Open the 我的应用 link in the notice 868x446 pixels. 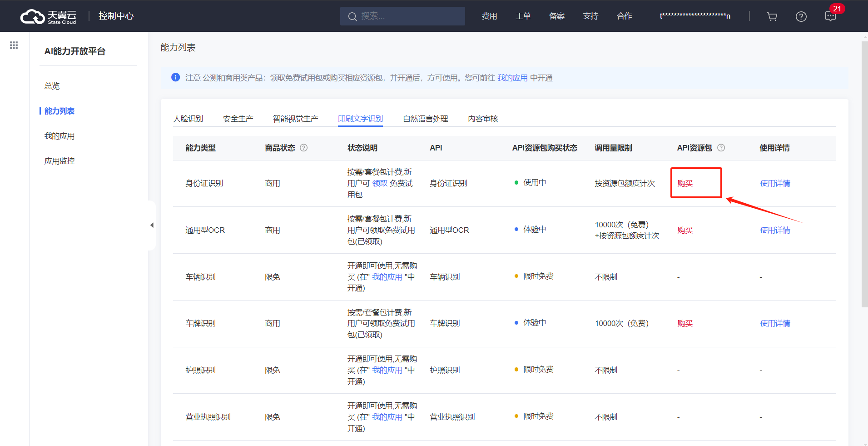pos(512,78)
